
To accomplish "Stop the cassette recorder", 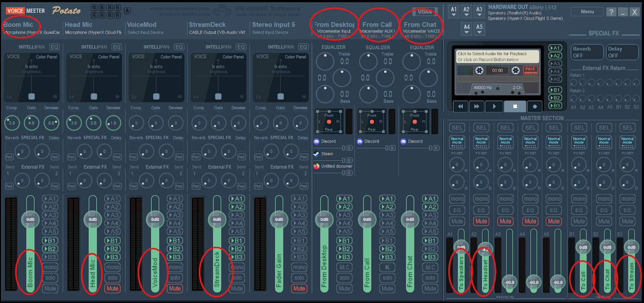I will [515, 106].
